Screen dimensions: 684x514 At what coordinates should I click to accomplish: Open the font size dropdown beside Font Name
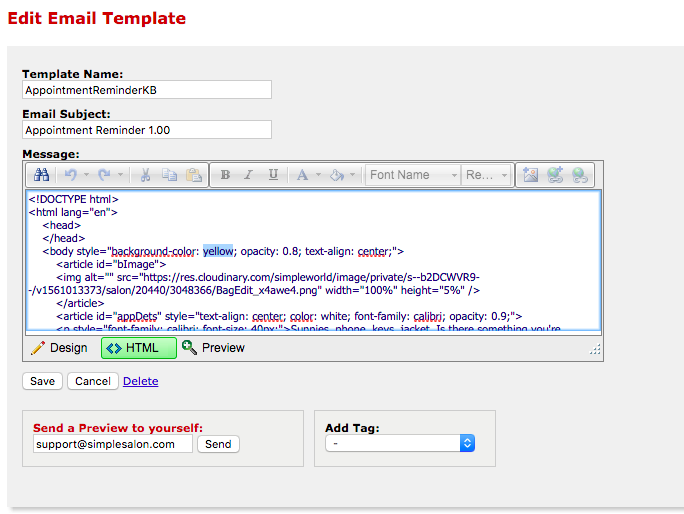[x=487, y=175]
